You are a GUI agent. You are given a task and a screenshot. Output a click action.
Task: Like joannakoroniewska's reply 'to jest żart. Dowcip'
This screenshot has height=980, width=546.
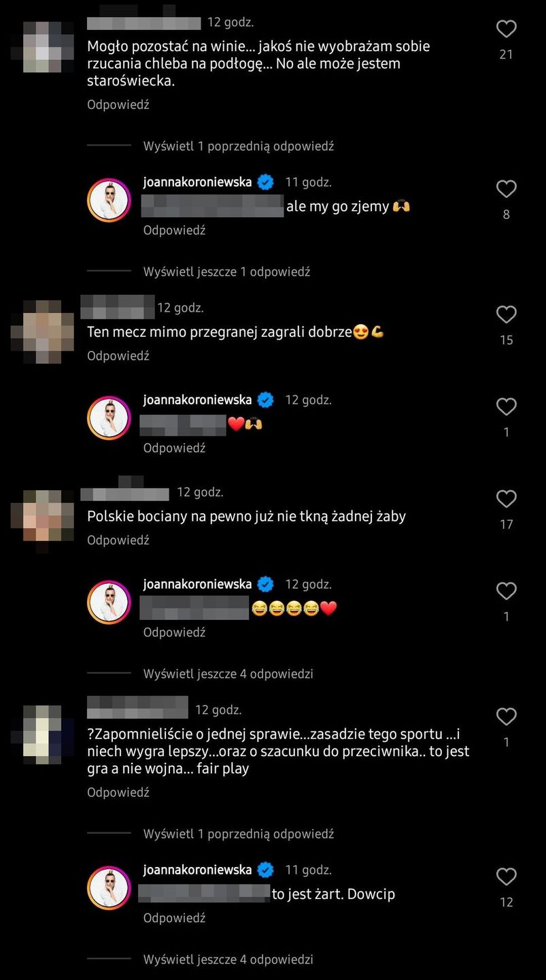pos(506,877)
